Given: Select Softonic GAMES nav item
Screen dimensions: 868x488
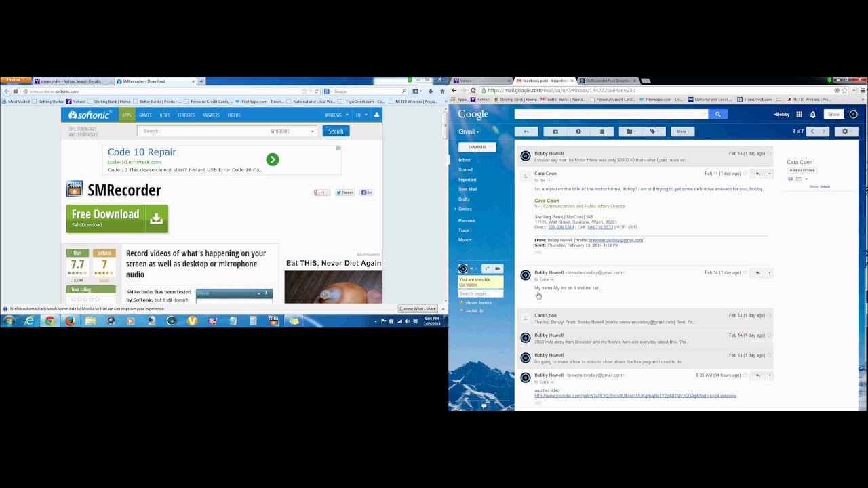Looking at the screenshot, I should (x=145, y=115).
